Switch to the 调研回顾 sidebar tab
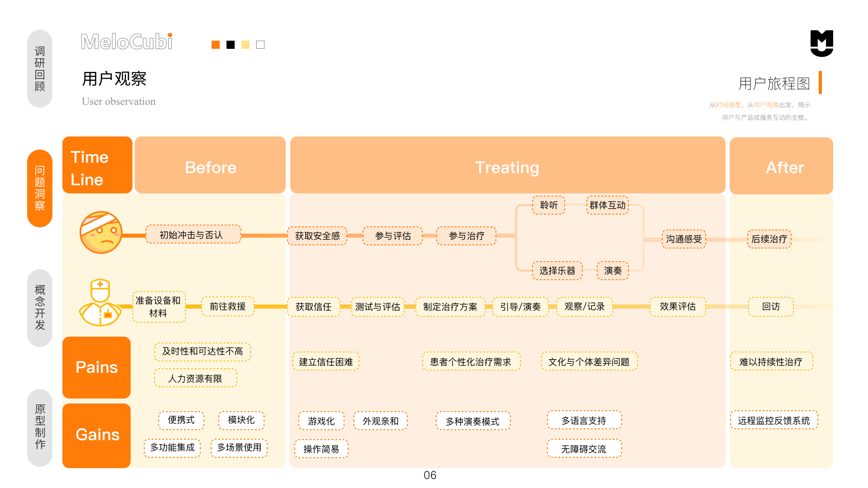This screenshot has height=488, width=868. point(40,69)
